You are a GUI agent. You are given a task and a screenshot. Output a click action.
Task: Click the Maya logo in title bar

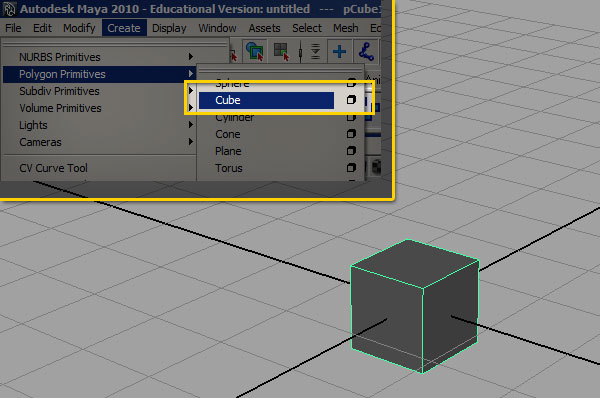[8, 8]
